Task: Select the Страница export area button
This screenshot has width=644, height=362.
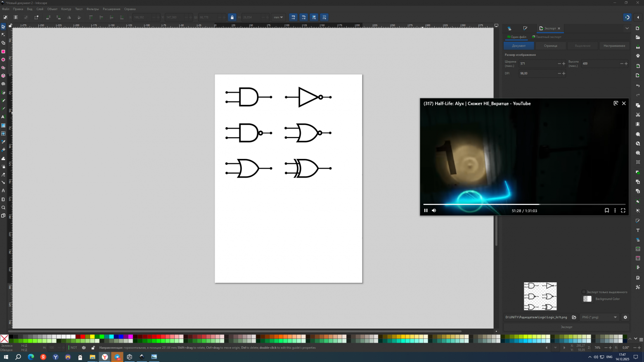Action: (x=550, y=46)
